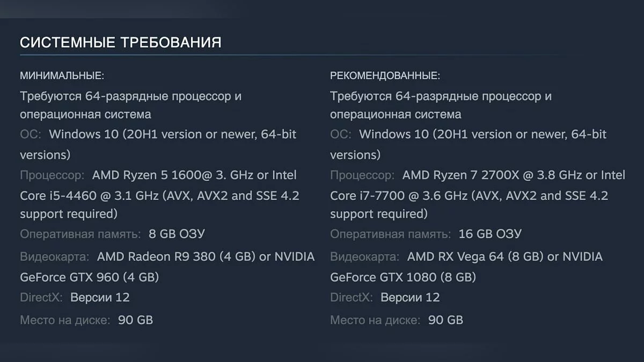
Task: Click the "GeForce GTX 1080 (8 GB)" text
Action: tap(403, 277)
